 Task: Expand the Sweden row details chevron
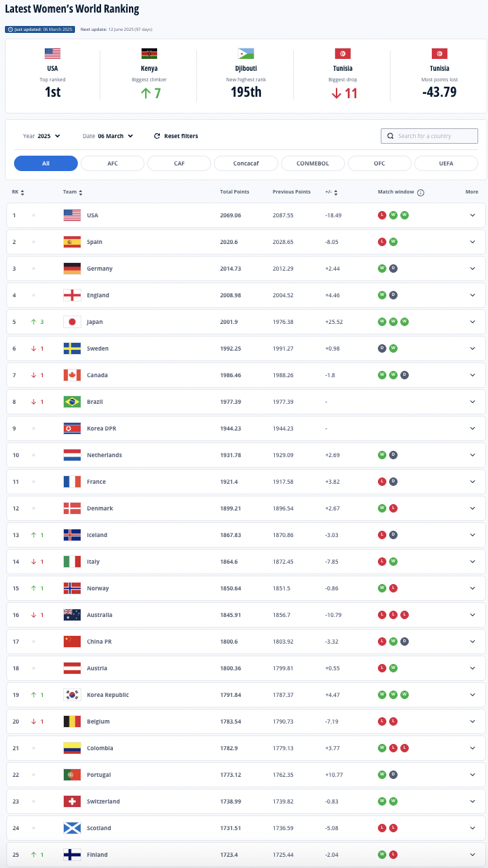point(473,348)
